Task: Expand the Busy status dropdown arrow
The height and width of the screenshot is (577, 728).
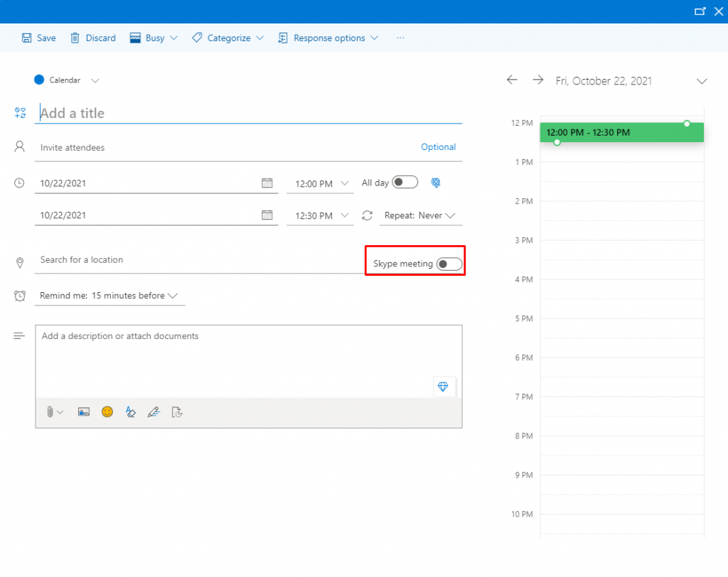Action: point(173,38)
